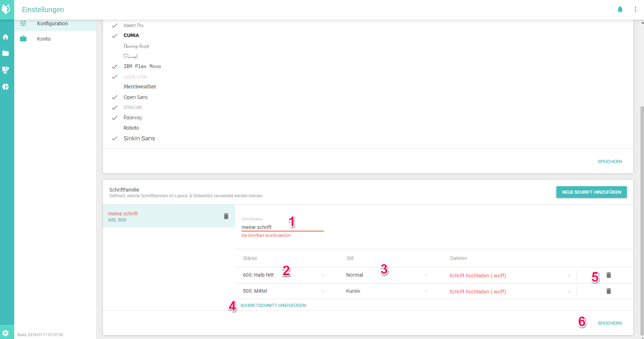644x339 pixels.
Task: Open the presentation icon in sidebar
Action: click(x=6, y=70)
